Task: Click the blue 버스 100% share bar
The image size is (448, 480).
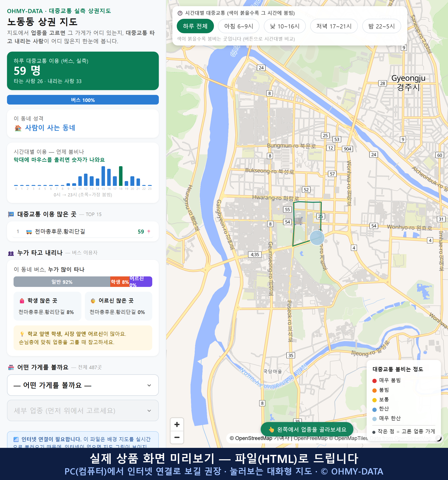Action: [83, 100]
